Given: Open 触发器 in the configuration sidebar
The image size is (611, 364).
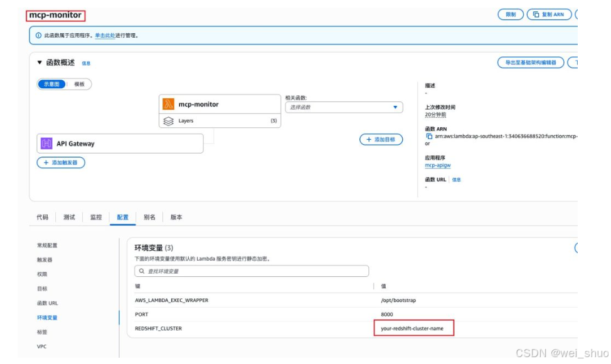Looking at the screenshot, I should coord(45,259).
